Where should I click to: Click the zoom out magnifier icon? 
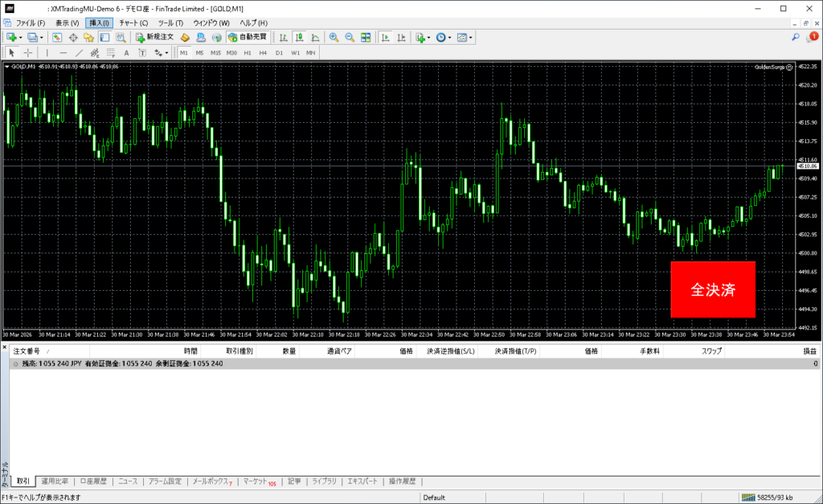pyautogui.click(x=350, y=37)
